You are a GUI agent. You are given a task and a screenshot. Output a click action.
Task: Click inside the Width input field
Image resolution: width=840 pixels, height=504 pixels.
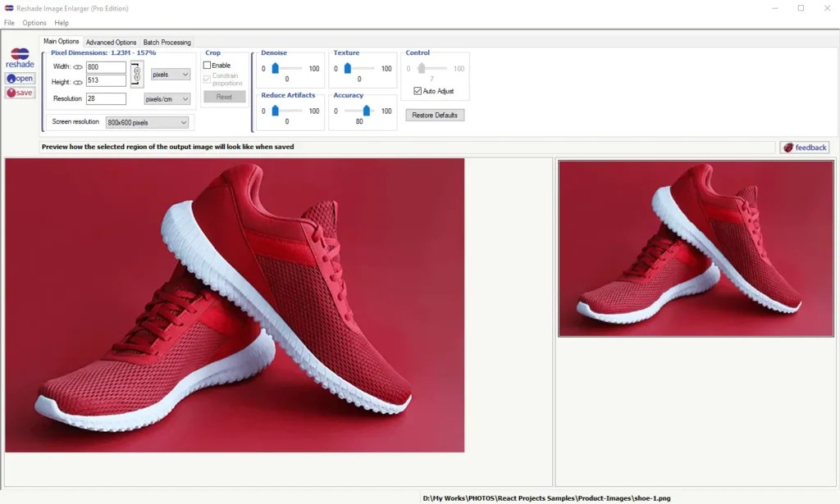105,67
